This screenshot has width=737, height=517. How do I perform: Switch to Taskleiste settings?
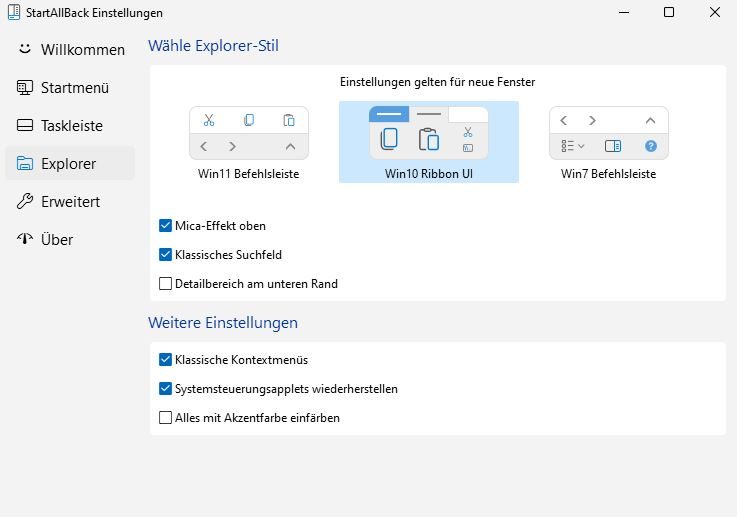[x=70, y=125]
